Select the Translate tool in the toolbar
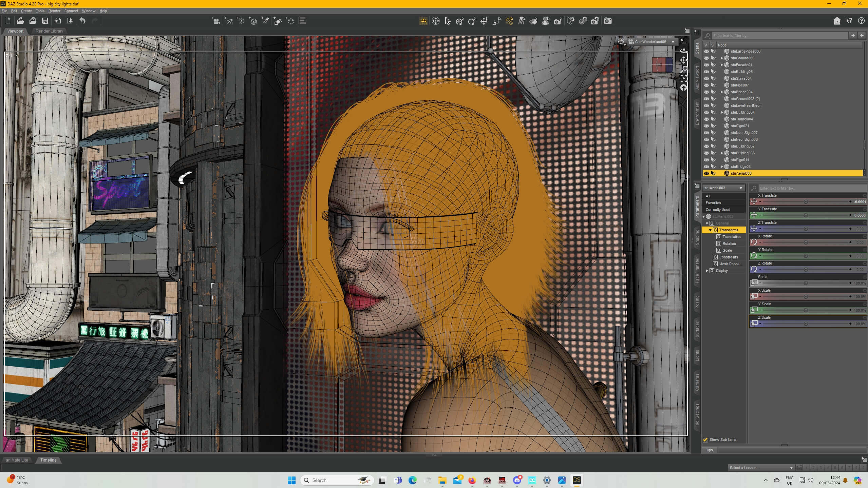The height and width of the screenshot is (488, 868). click(484, 21)
